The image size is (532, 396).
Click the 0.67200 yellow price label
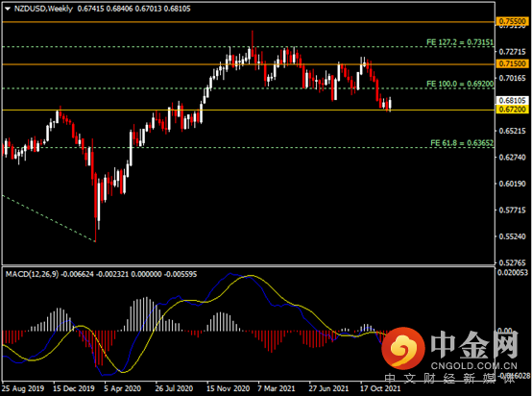(x=513, y=110)
